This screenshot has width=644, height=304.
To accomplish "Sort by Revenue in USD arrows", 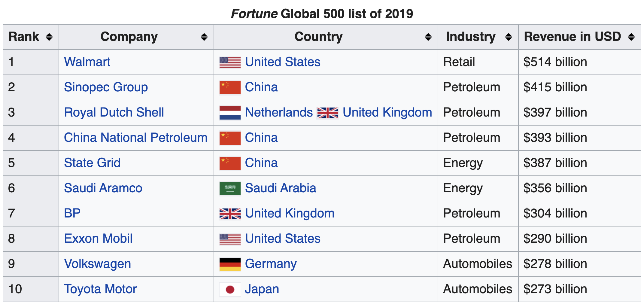I will tap(631, 37).
